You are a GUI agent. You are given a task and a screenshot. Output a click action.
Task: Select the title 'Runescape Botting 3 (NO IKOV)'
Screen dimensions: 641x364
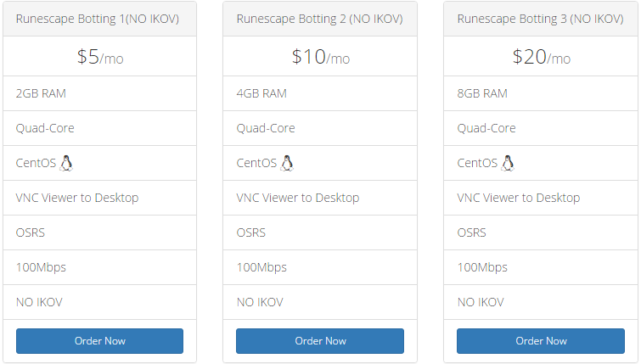pyautogui.click(x=541, y=19)
